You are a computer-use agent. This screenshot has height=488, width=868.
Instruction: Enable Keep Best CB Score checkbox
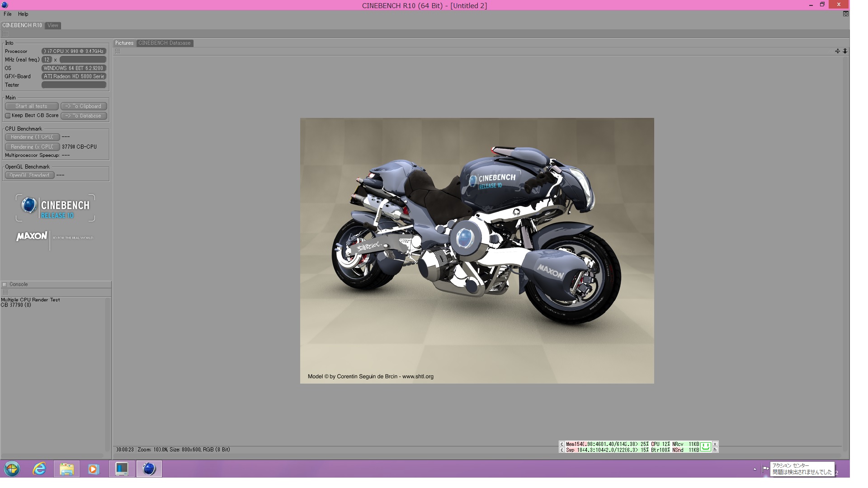coord(8,116)
